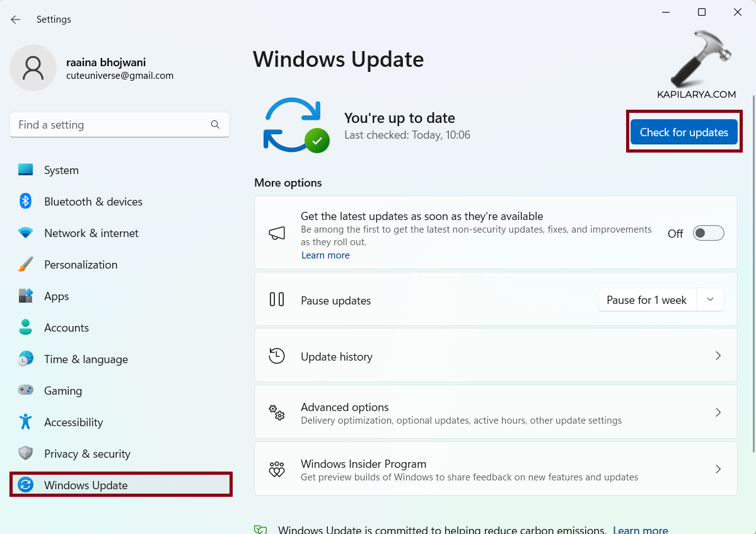The height and width of the screenshot is (534, 756).
Task: Click the Bluetooth & devices icon
Action: (25, 201)
